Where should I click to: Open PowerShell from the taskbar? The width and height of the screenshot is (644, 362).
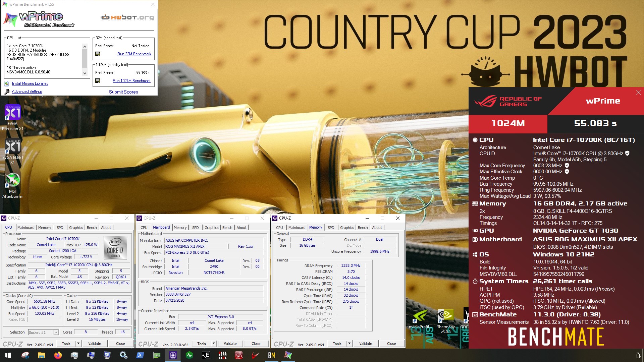[x=140, y=355]
